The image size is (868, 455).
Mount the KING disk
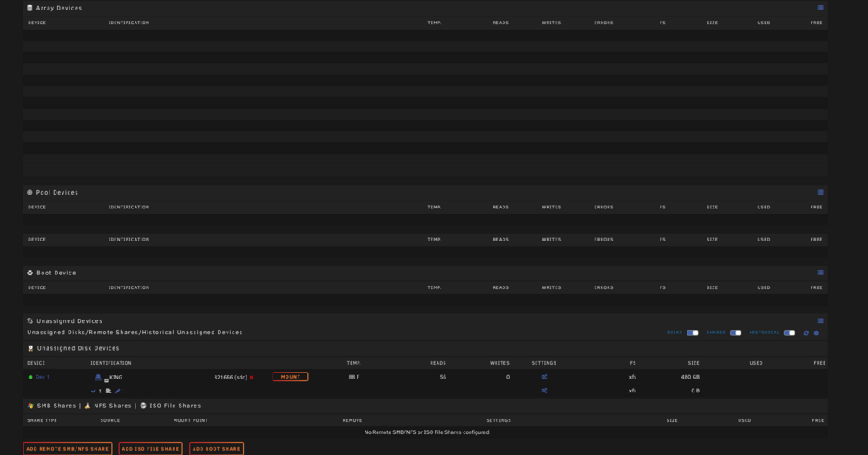(x=290, y=377)
